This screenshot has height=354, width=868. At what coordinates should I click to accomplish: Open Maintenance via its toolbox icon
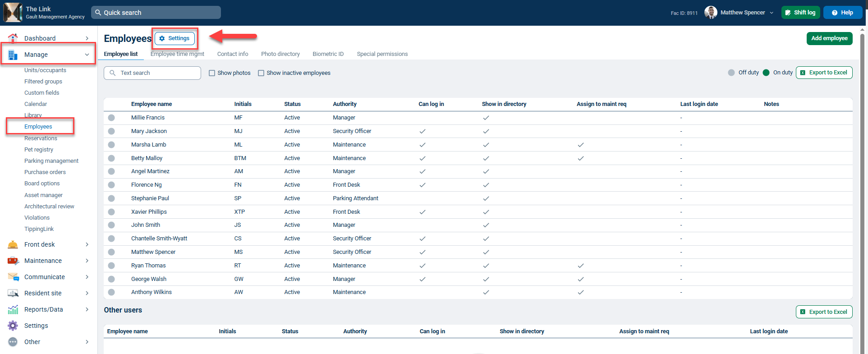pos(13,261)
